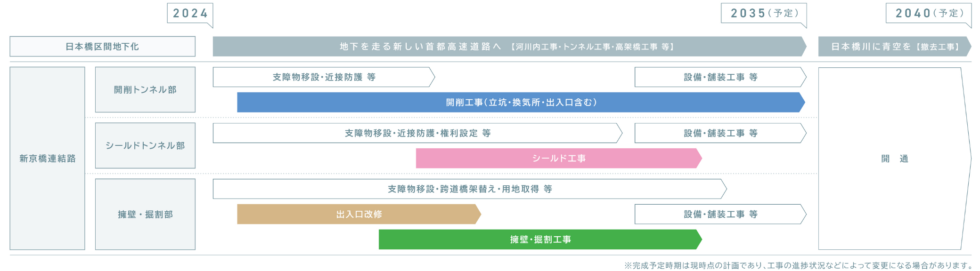Click the ※完成予定時期 footnote text
The width and height of the screenshot is (980, 271).
pos(798,265)
